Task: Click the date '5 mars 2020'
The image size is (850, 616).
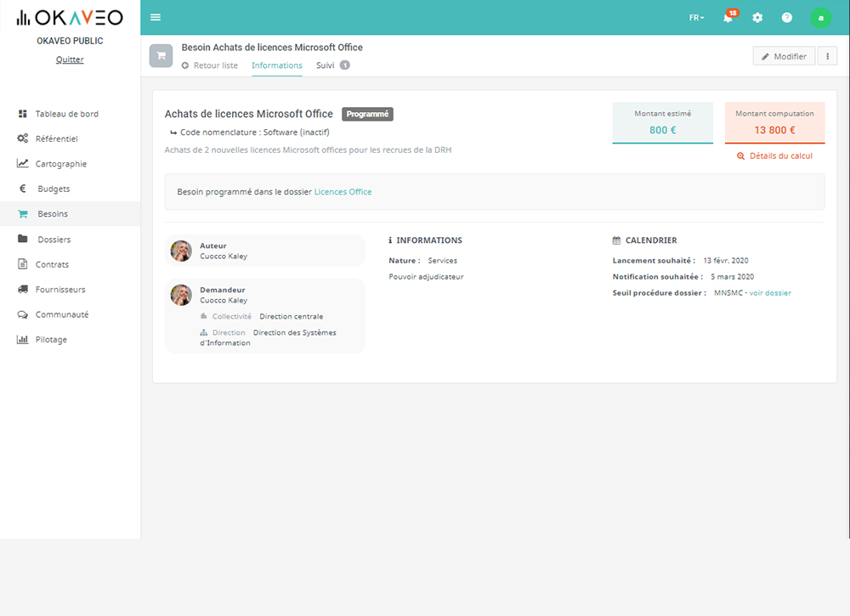Action: point(733,277)
